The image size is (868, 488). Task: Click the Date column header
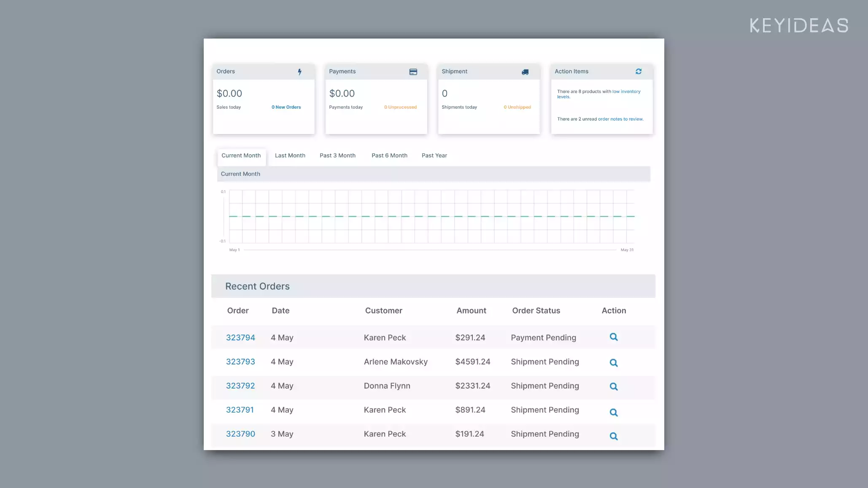pyautogui.click(x=280, y=311)
